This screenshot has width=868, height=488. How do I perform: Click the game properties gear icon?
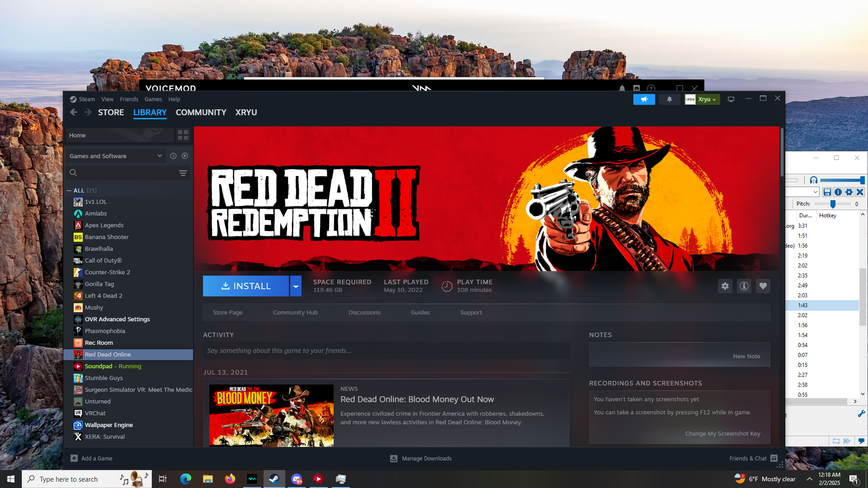pyautogui.click(x=725, y=286)
